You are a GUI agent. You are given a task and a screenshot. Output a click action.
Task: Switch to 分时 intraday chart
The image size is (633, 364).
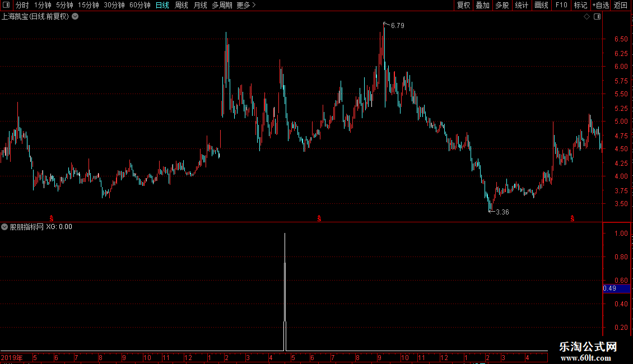[22, 5]
